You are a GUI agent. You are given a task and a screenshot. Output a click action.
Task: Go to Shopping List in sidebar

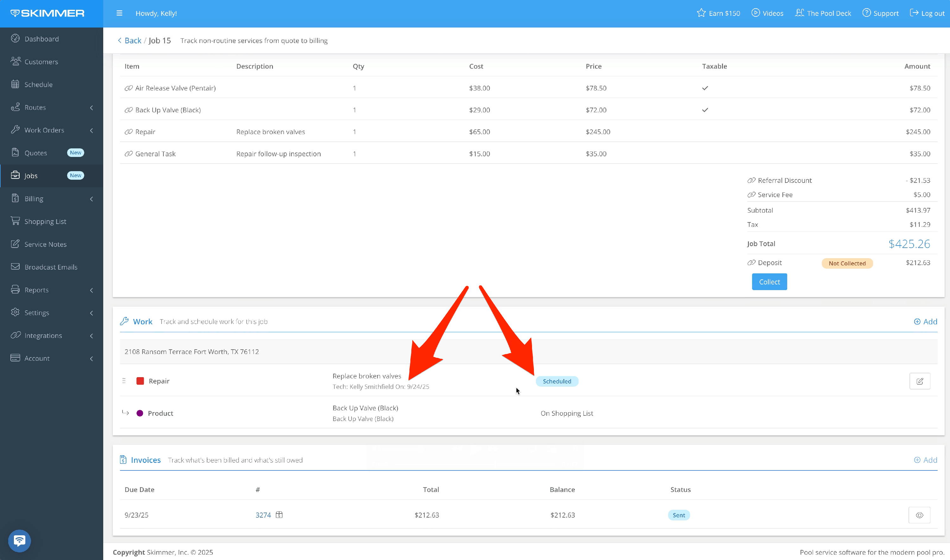coord(45,221)
